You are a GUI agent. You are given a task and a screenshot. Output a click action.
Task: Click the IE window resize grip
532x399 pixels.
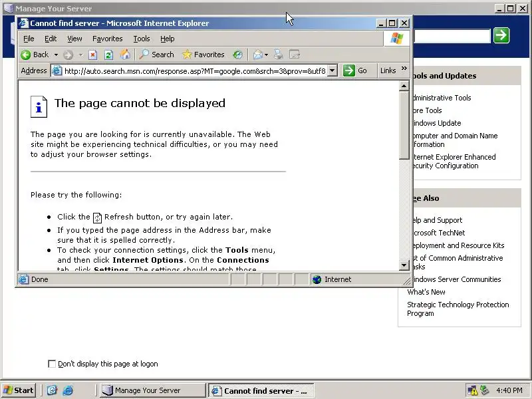coord(407,281)
